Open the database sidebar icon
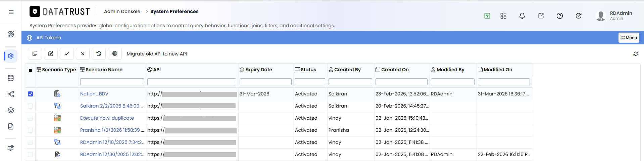Screen dimensions: 644x161 (11, 78)
